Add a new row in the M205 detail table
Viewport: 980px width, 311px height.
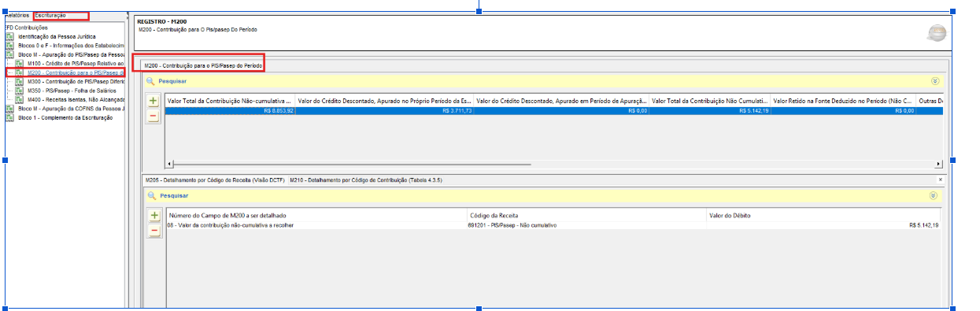click(x=154, y=216)
